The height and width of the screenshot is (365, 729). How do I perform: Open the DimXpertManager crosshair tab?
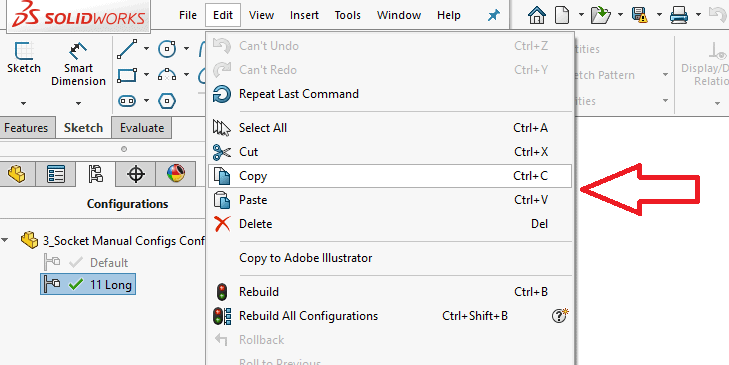135,174
